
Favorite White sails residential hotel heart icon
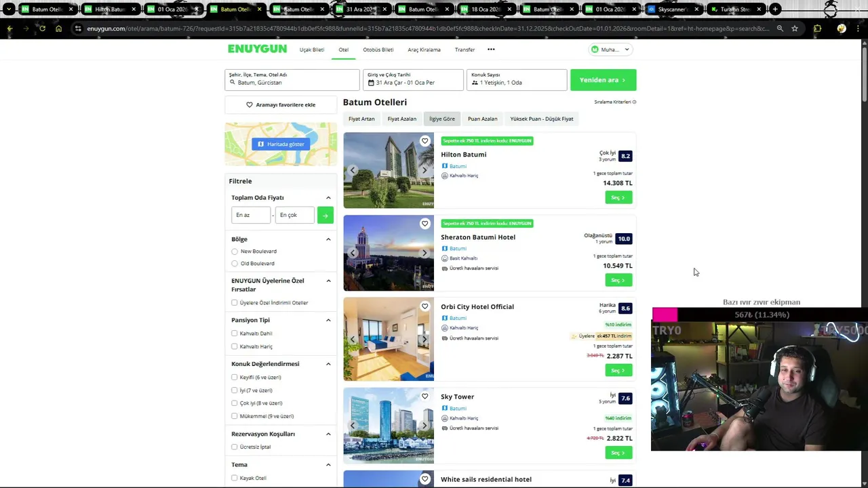pos(425,479)
